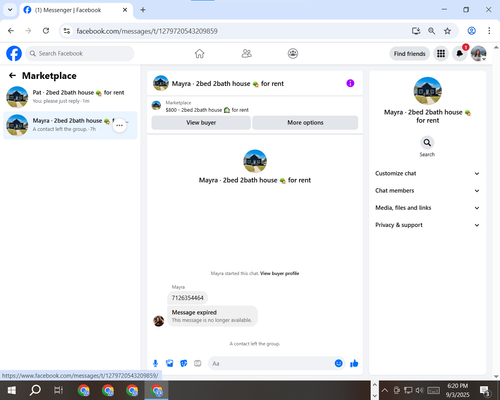500x400 pixels.
Task: Open the tab search dropdown arrow
Action: coord(10,10)
